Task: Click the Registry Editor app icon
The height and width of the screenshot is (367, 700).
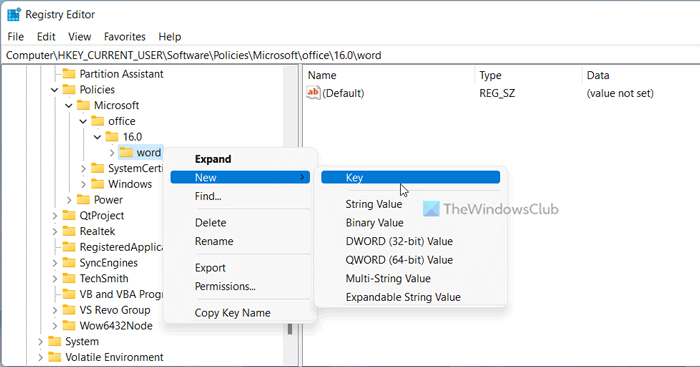Action: coord(14,14)
